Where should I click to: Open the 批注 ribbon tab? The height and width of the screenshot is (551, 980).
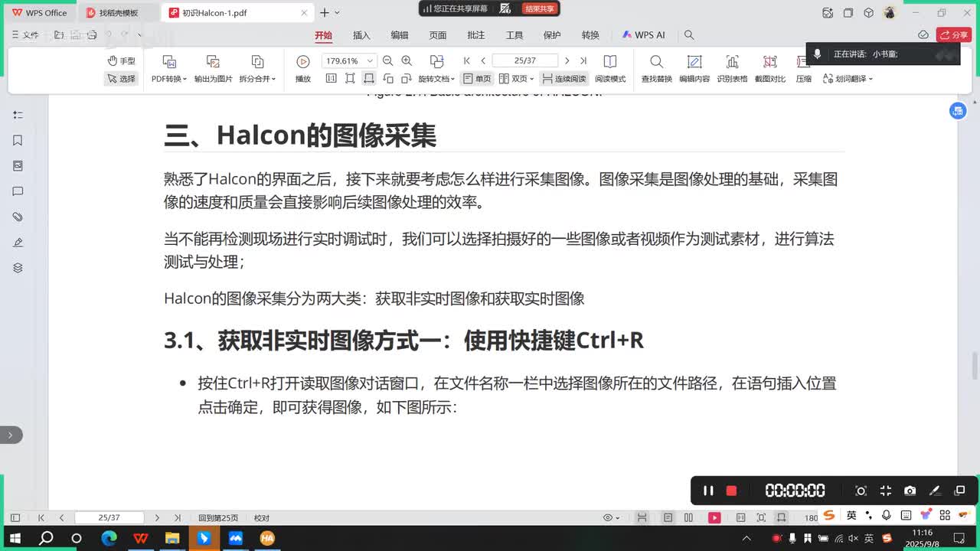click(x=476, y=35)
